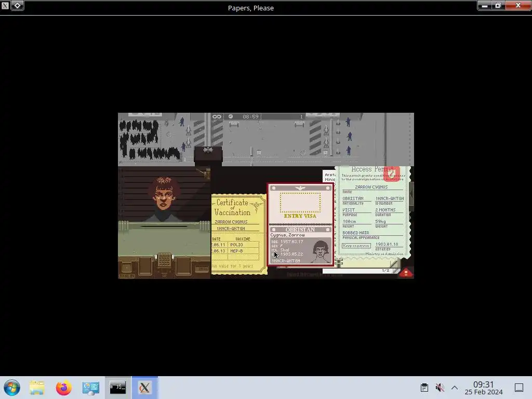
Task: Click the passport issuing city Skal
Action: (285, 250)
